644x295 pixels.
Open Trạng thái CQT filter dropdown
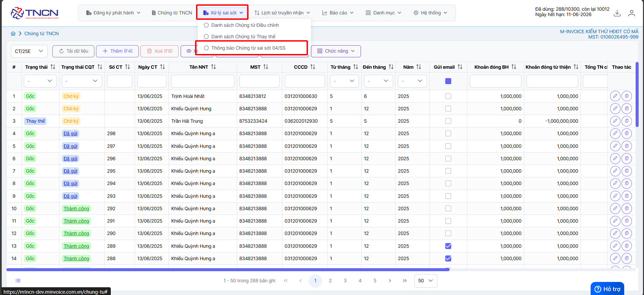tap(82, 81)
